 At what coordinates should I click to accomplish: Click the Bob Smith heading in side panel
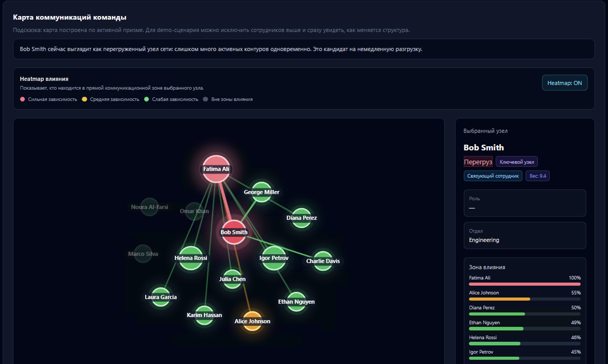click(484, 148)
